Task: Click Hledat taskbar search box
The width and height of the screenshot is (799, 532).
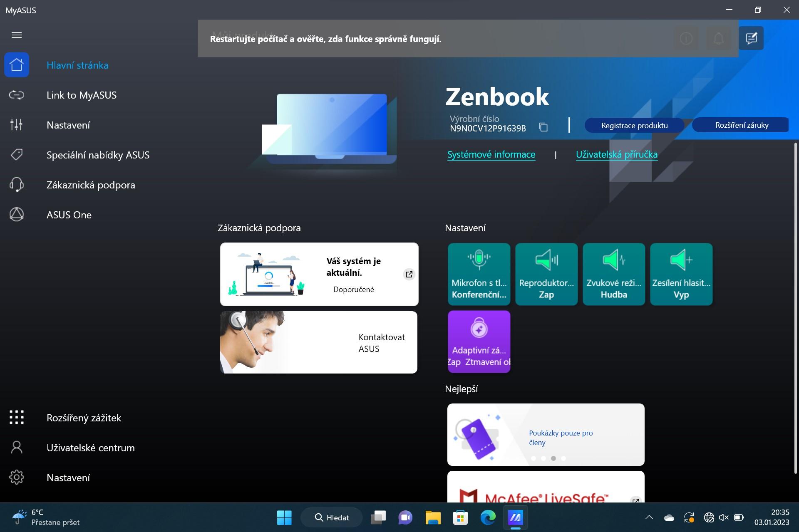Action: click(332, 517)
